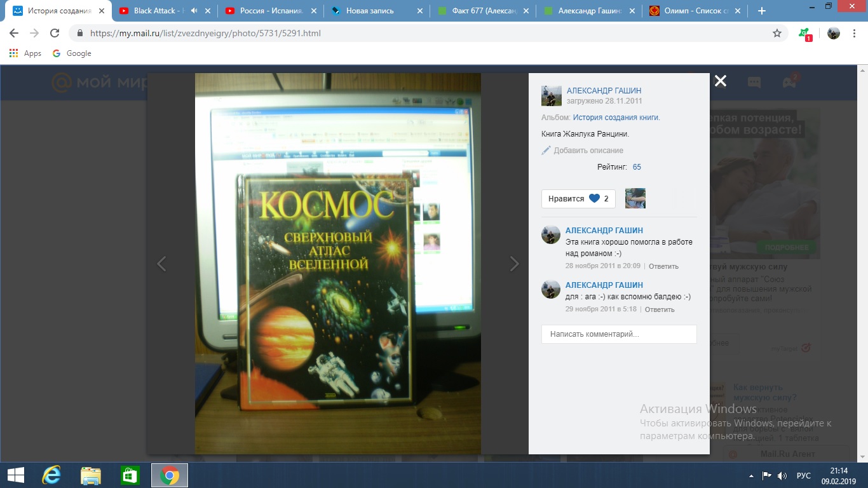Open the Windows Start menu
The width and height of the screenshot is (868, 488).
(x=15, y=475)
